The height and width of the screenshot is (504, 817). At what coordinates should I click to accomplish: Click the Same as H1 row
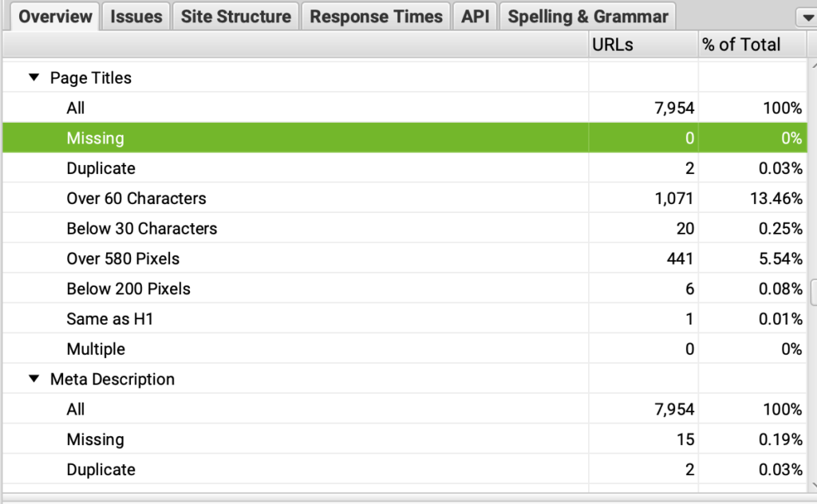[x=110, y=319]
